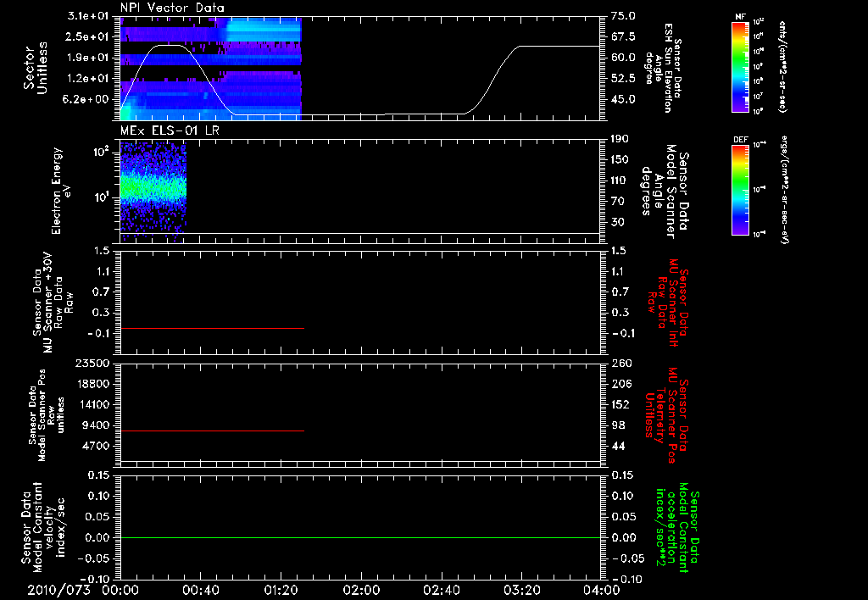This screenshot has width=868, height=600.
Task: Click the "150" scanner angle tick value
Action: pyautogui.click(x=620, y=160)
